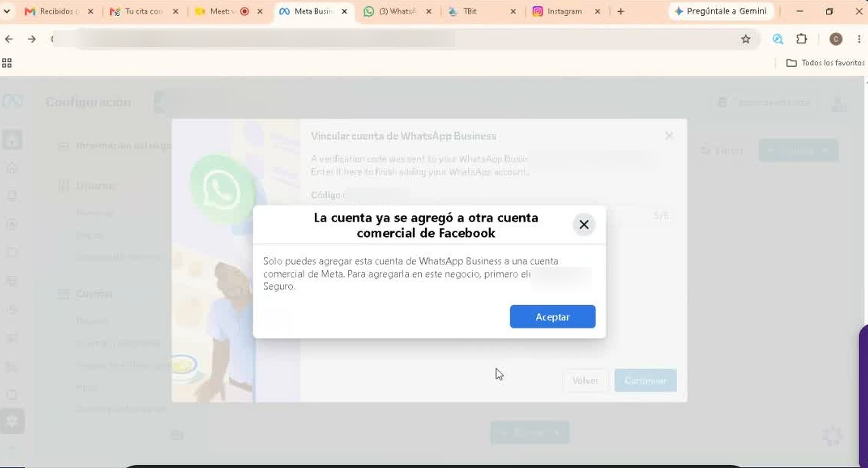Click Pregúntale a Gemini button

click(721, 11)
